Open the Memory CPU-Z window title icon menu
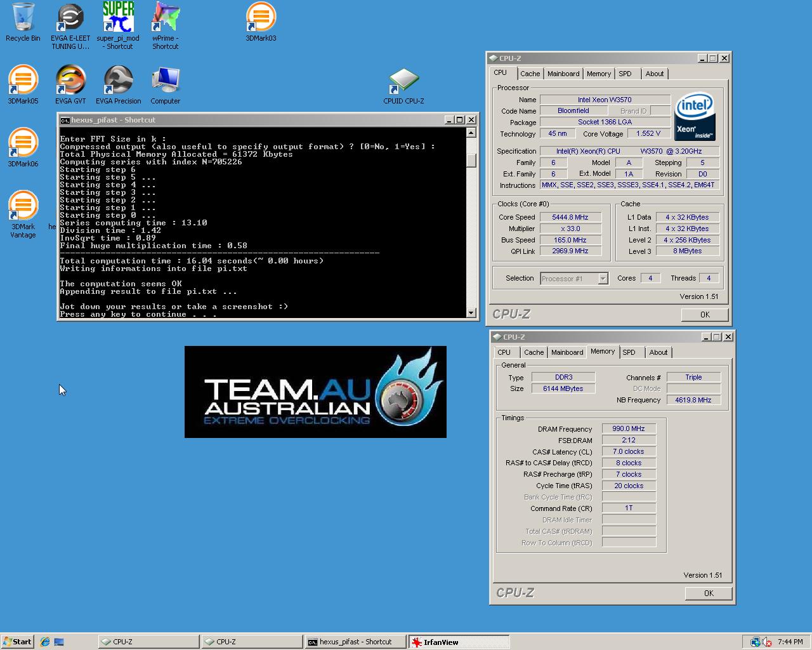The width and height of the screenshot is (812, 650). pos(497,337)
